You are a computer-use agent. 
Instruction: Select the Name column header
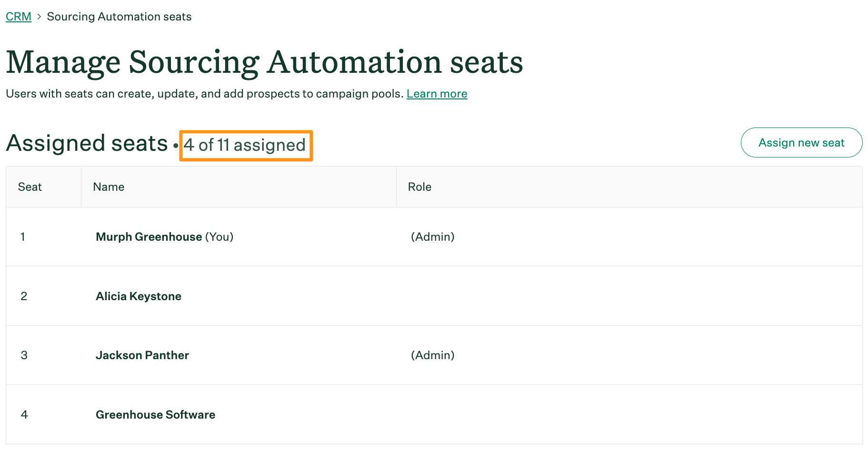pyautogui.click(x=108, y=186)
